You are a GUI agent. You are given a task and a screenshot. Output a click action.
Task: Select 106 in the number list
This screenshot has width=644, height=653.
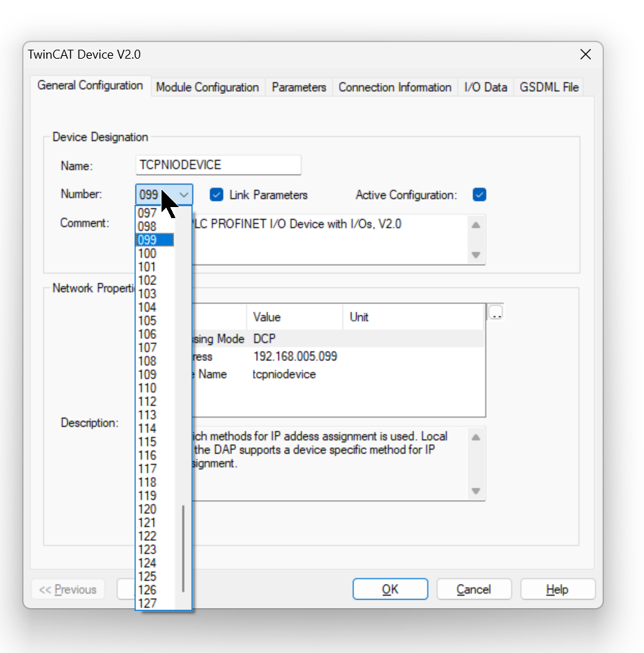click(x=155, y=334)
